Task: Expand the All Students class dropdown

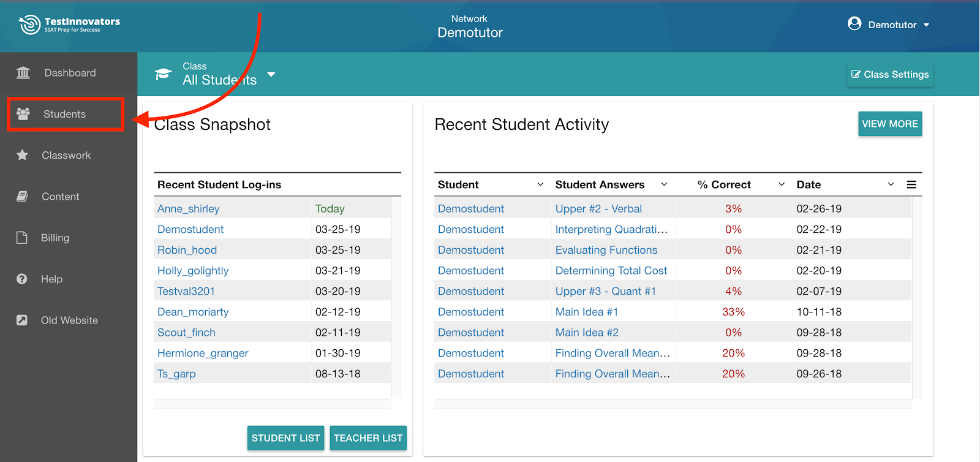Action: coord(271,74)
